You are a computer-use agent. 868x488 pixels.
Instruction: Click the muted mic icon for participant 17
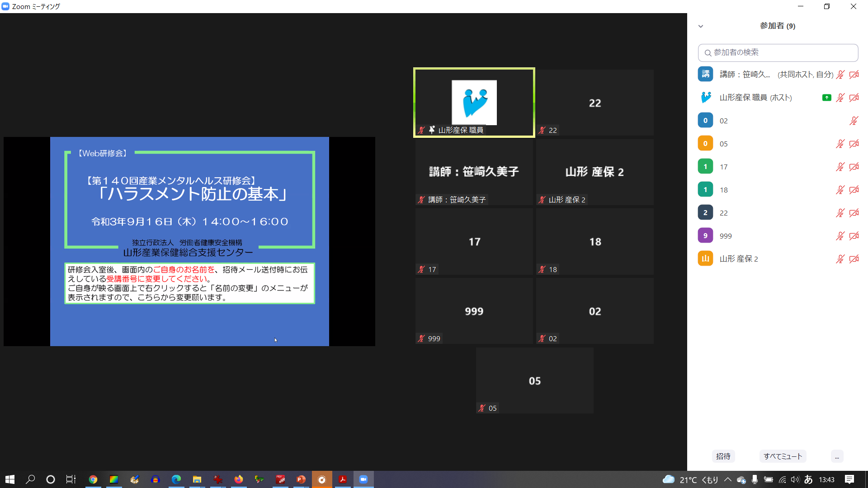point(840,167)
